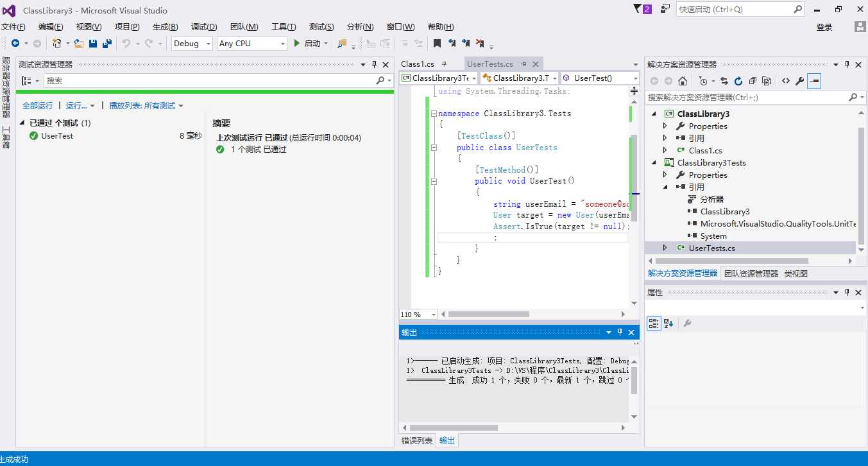Toggle the pin on the Test Explorer panel
The height and width of the screenshot is (466, 868).
375,64
